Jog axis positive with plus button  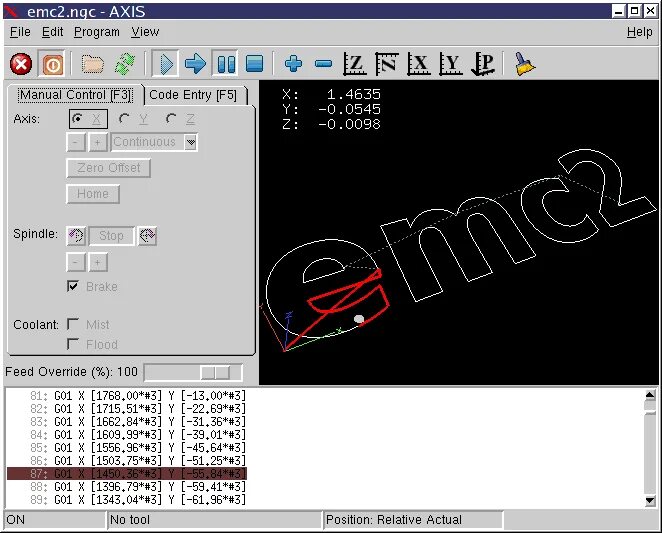point(98,142)
